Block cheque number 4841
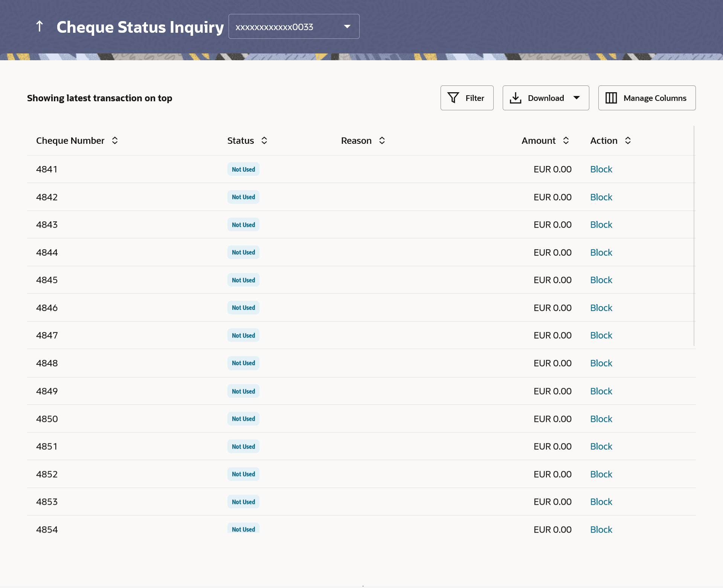The width and height of the screenshot is (723, 588). click(601, 169)
